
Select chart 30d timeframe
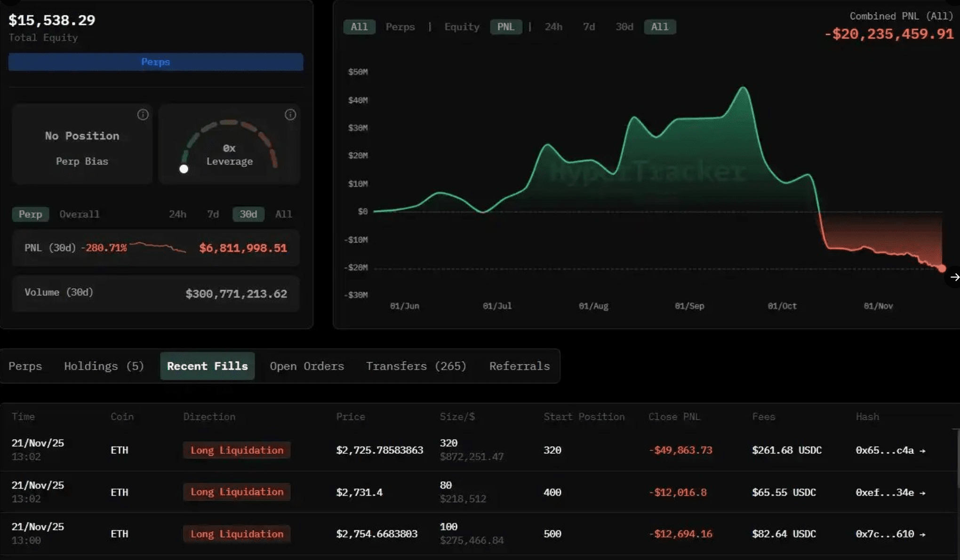pyautogui.click(x=624, y=27)
